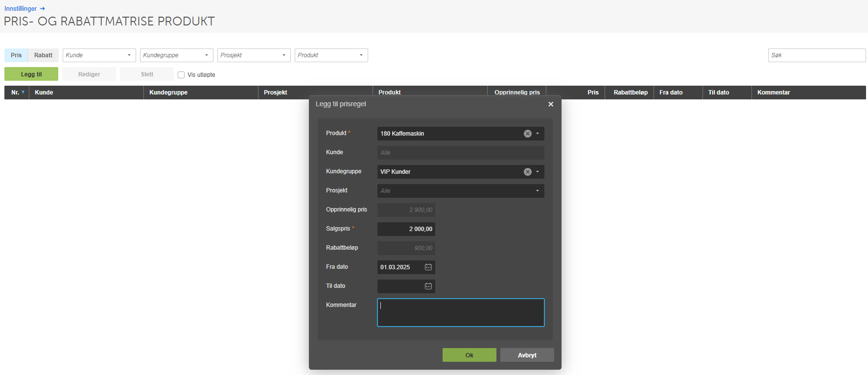Switch to the Pris tab
The width and height of the screenshot is (868, 375).
[16, 55]
